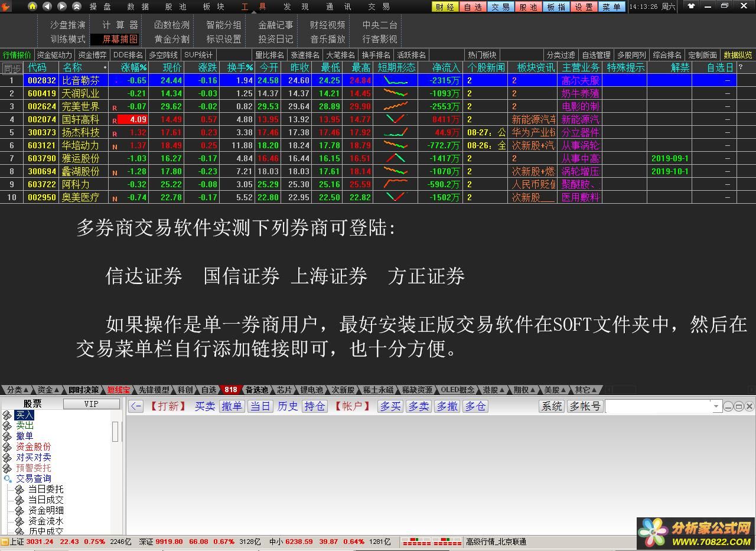The width and height of the screenshot is (756, 551).
Task: Click the icon beside 资金股份
Action: (8, 447)
